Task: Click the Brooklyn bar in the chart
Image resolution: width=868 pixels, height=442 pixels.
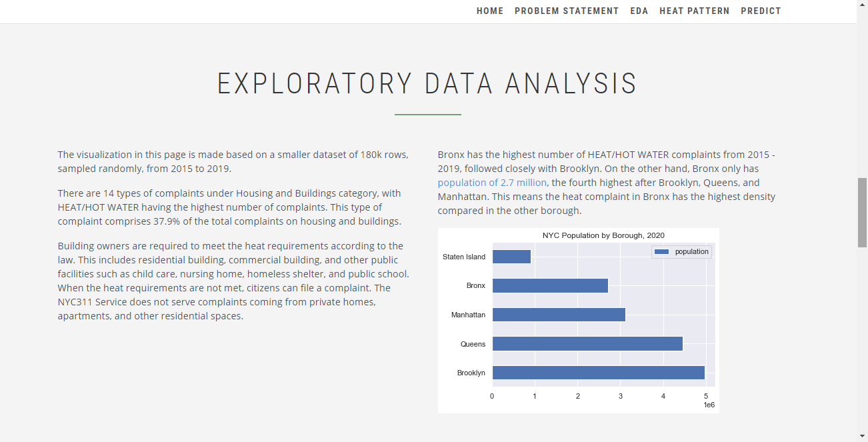Action: tap(598, 373)
